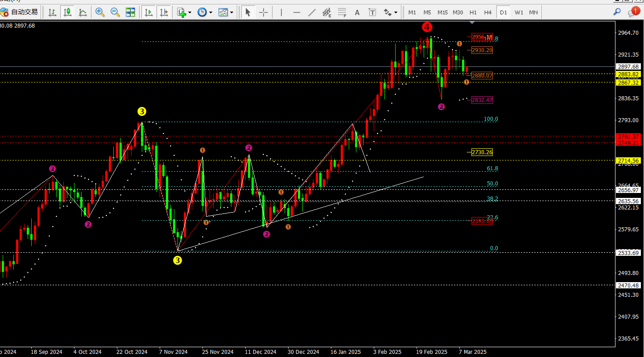Select the Fibonacci retracement tool

point(342,12)
